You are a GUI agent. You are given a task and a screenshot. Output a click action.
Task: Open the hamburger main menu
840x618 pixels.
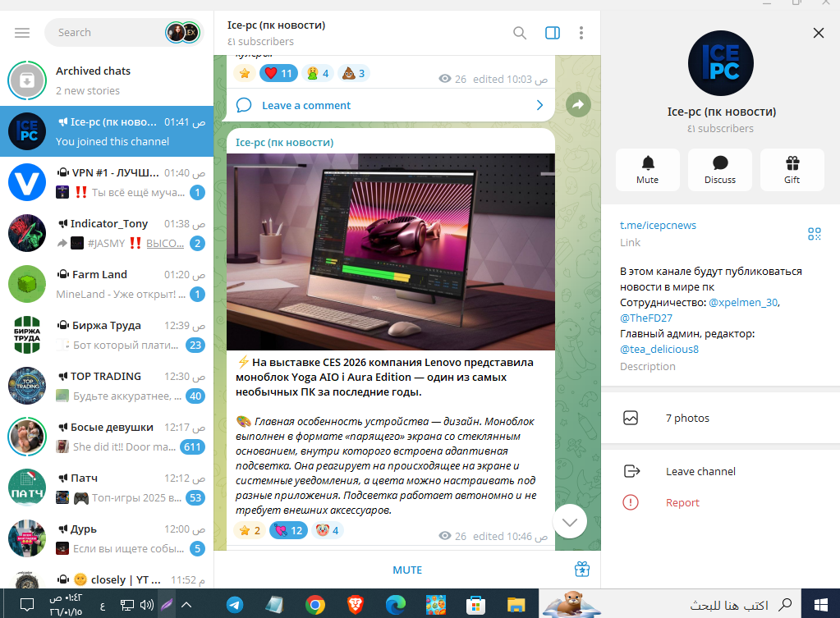pos(22,33)
